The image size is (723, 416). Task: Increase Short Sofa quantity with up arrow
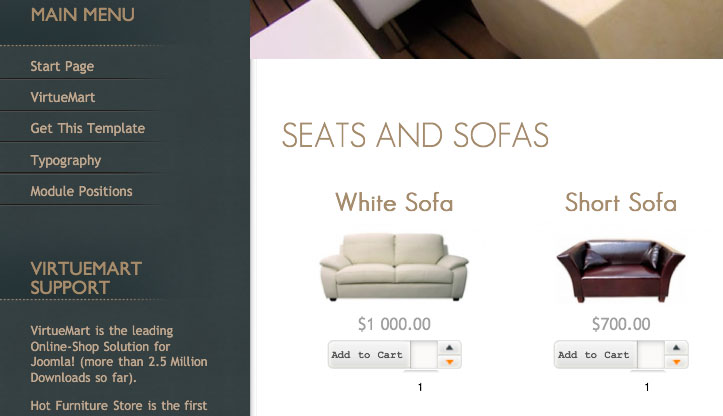click(676, 348)
